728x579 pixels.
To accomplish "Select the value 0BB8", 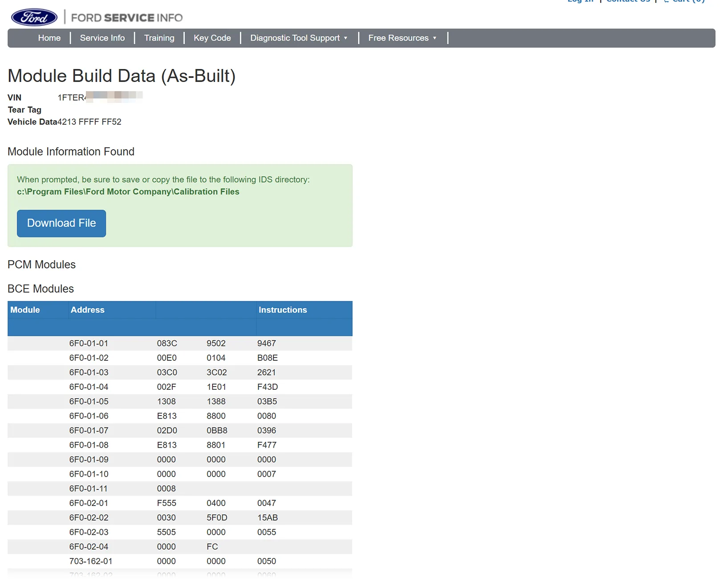I will point(217,430).
